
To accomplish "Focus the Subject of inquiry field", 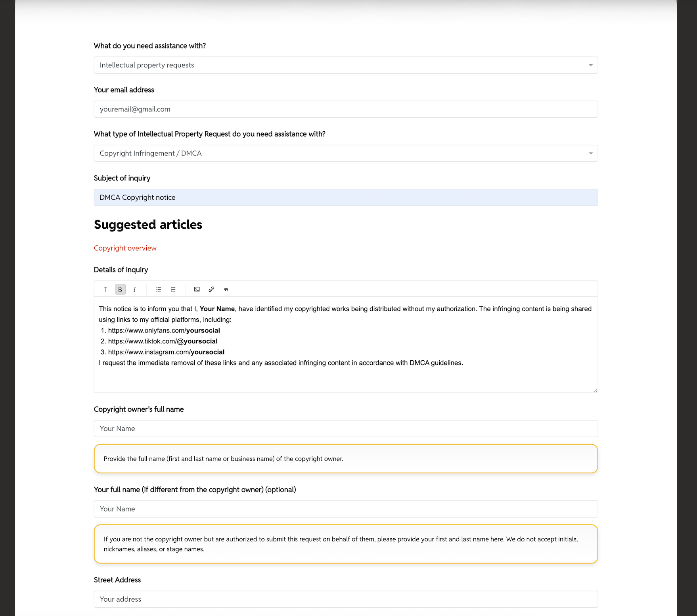I will point(345,197).
